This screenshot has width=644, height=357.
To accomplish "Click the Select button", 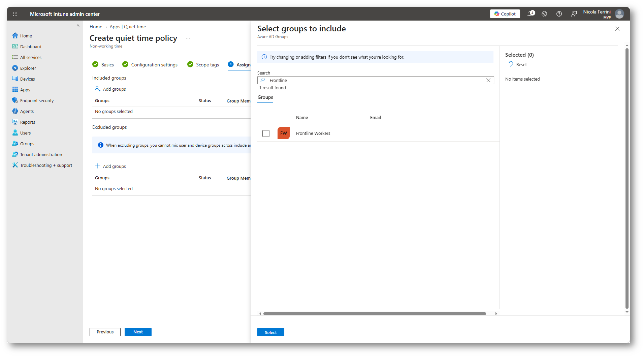I will click(271, 332).
